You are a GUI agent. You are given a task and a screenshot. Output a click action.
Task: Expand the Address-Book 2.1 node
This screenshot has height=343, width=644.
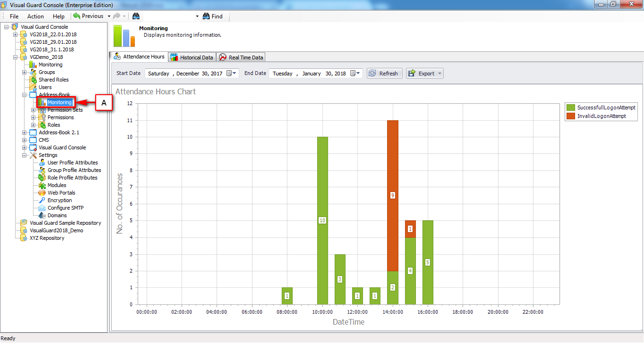(x=24, y=132)
